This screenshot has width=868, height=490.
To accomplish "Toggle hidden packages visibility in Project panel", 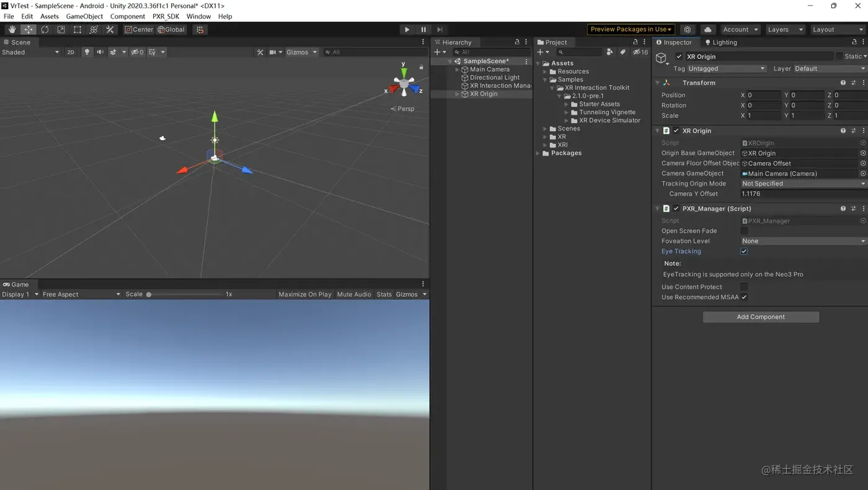I will 640,52.
